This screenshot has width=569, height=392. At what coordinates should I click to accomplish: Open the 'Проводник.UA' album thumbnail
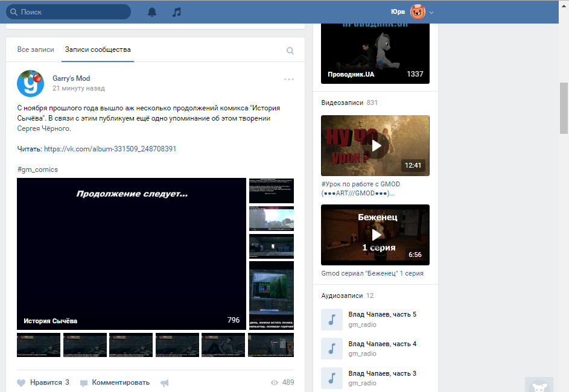pos(375,54)
